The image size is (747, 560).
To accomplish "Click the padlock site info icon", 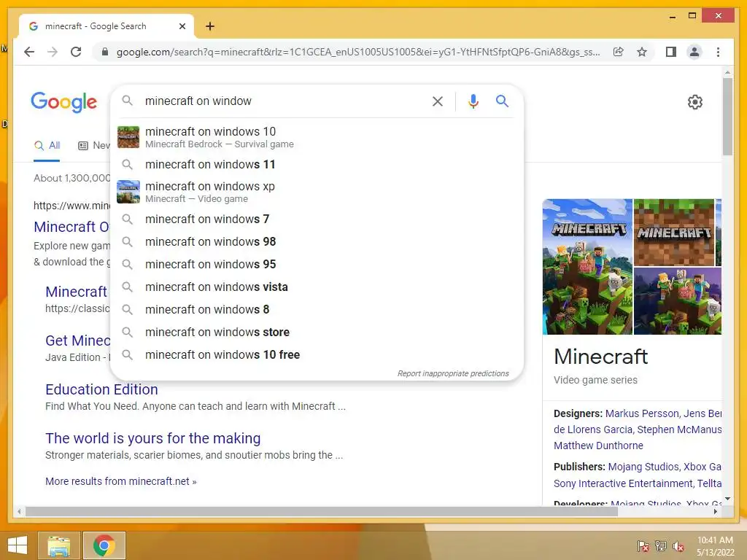I will click(105, 52).
